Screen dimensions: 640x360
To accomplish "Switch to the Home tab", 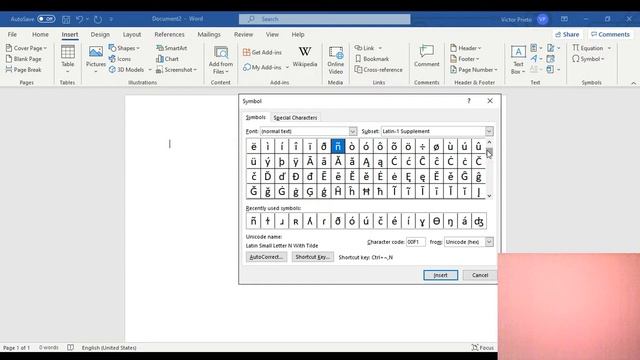I will click(x=40, y=35).
